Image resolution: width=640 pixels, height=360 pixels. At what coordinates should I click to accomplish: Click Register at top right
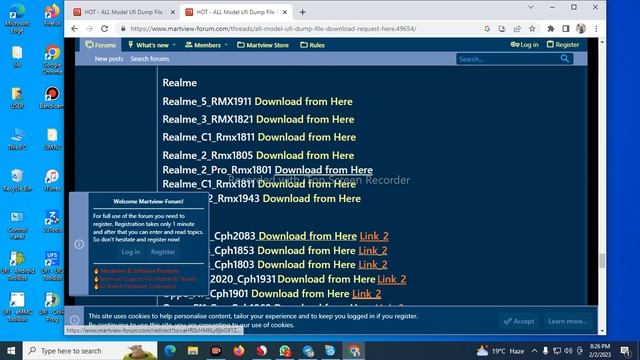pyautogui.click(x=563, y=44)
